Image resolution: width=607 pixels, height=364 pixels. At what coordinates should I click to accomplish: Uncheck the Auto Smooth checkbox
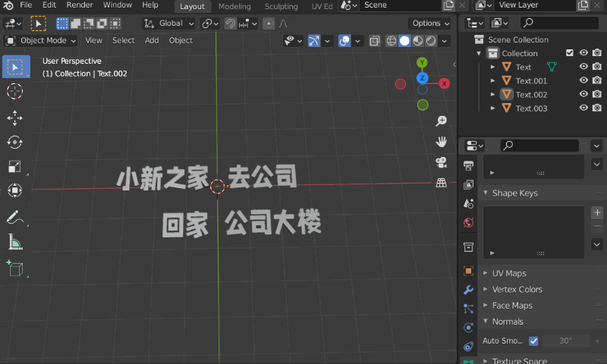coord(533,340)
